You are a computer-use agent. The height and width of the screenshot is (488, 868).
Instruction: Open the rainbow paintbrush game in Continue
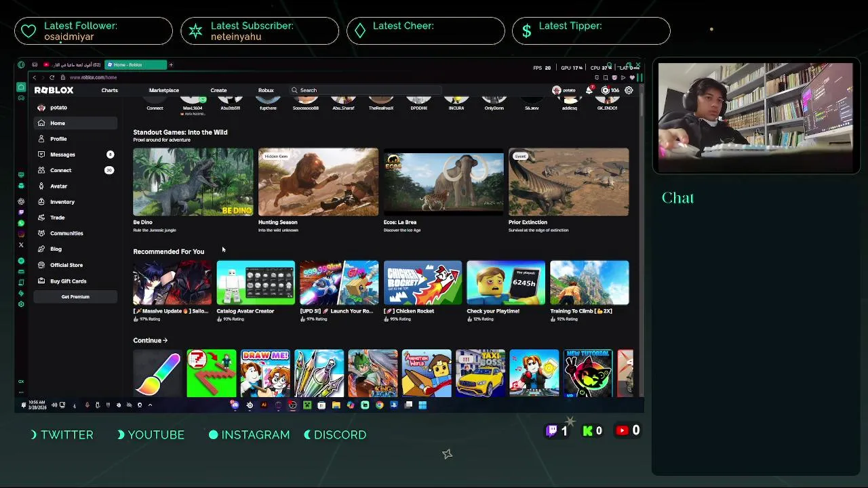coord(157,373)
